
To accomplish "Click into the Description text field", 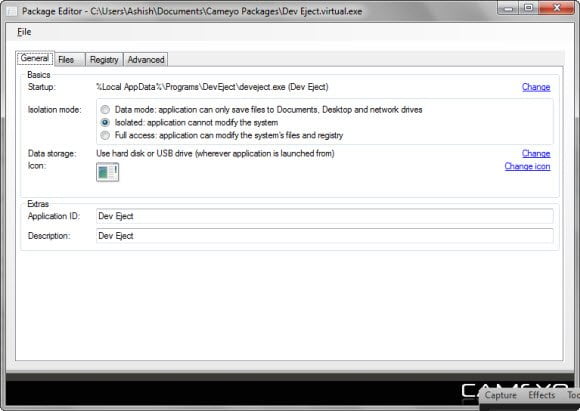I will click(324, 236).
